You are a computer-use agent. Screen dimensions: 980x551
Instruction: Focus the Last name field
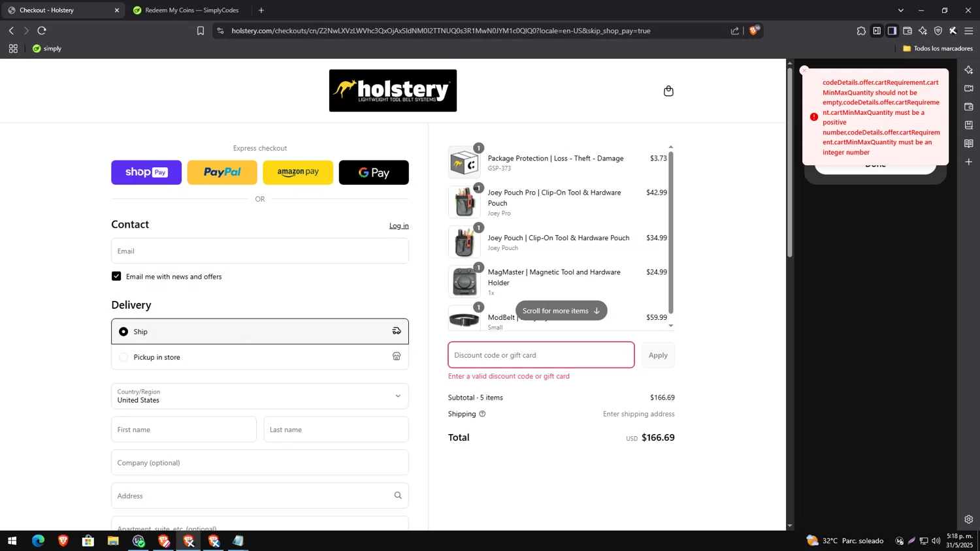click(336, 430)
